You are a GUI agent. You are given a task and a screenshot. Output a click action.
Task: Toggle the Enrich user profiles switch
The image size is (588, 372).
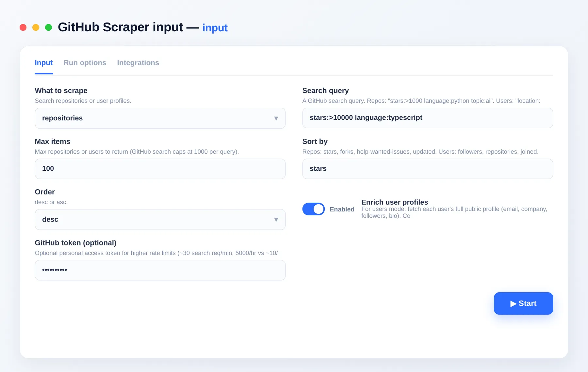click(314, 209)
